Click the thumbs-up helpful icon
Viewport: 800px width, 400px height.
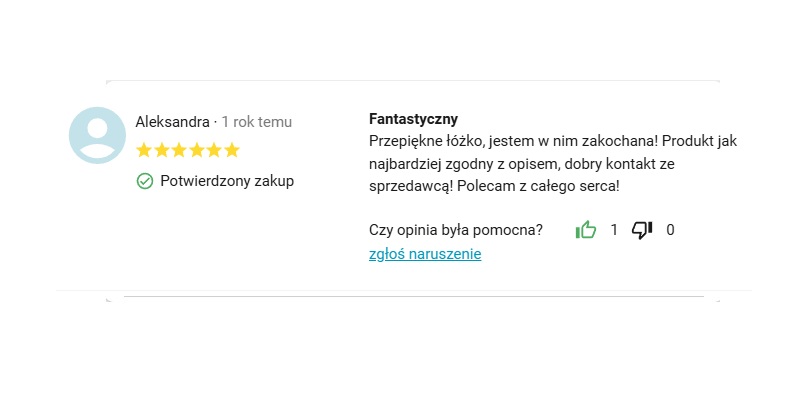tap(586, 230)
